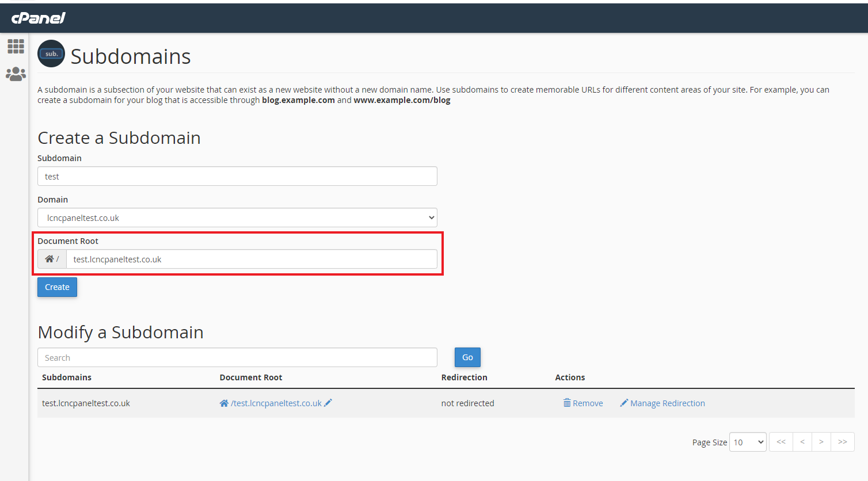Go to next page with > button

[821, 442]
